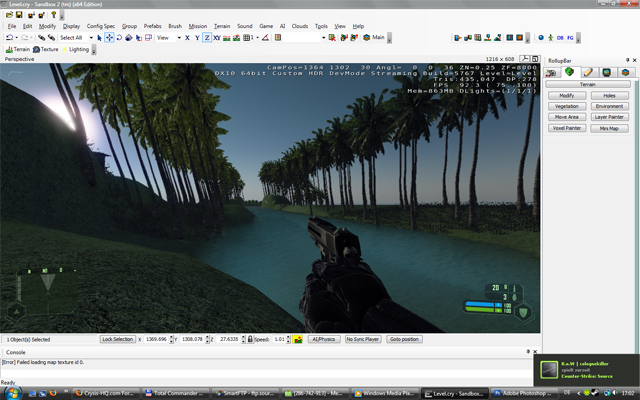
Task: Click the XY axis constraint
Action: [x=217, y=38]
